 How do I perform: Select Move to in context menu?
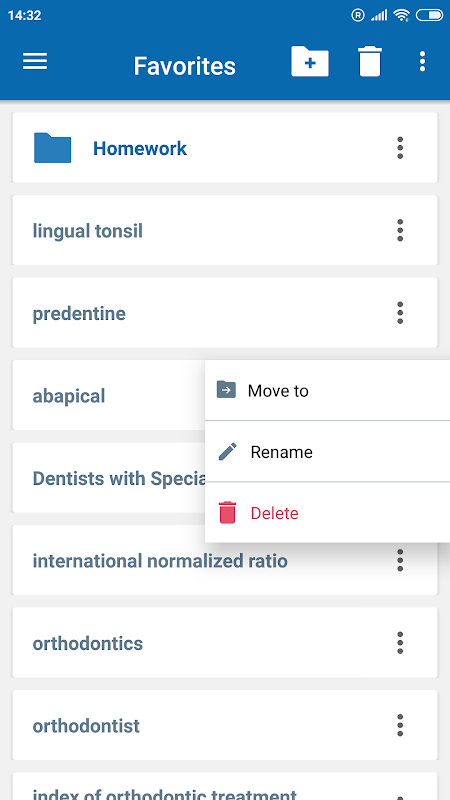[x=328, y=390]
